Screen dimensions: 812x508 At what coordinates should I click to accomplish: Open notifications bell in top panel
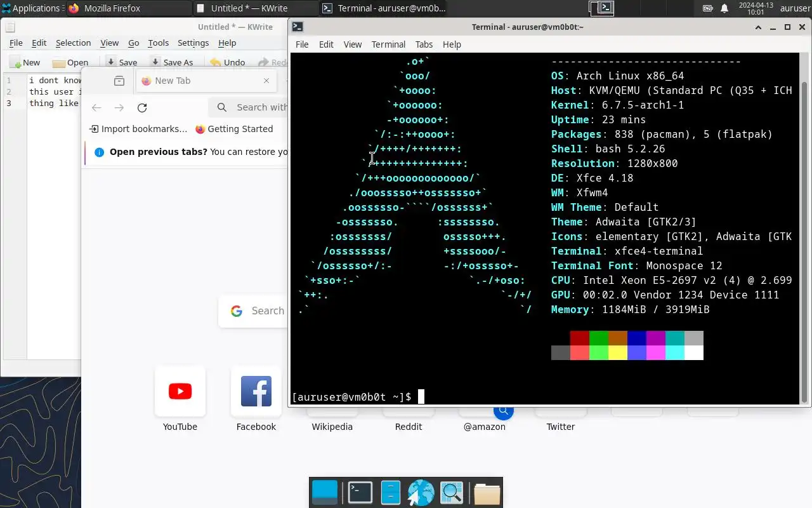[724, 8]
